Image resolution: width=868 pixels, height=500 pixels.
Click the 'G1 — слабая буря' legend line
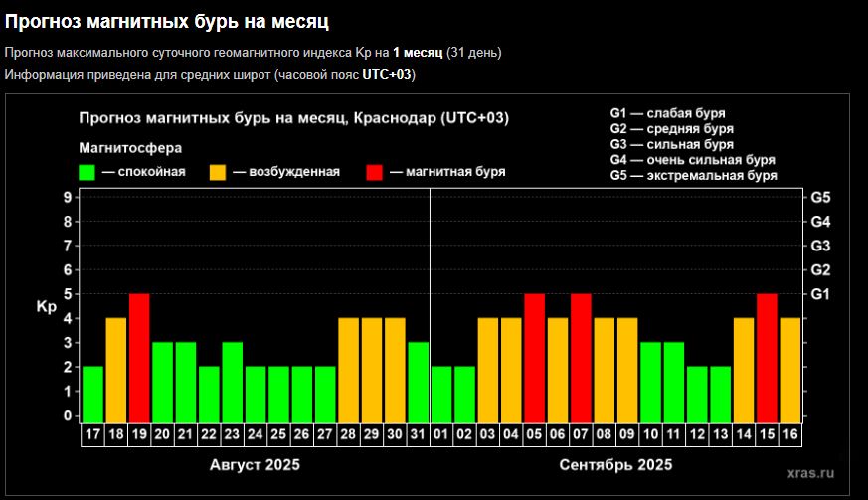coord(667,113)
